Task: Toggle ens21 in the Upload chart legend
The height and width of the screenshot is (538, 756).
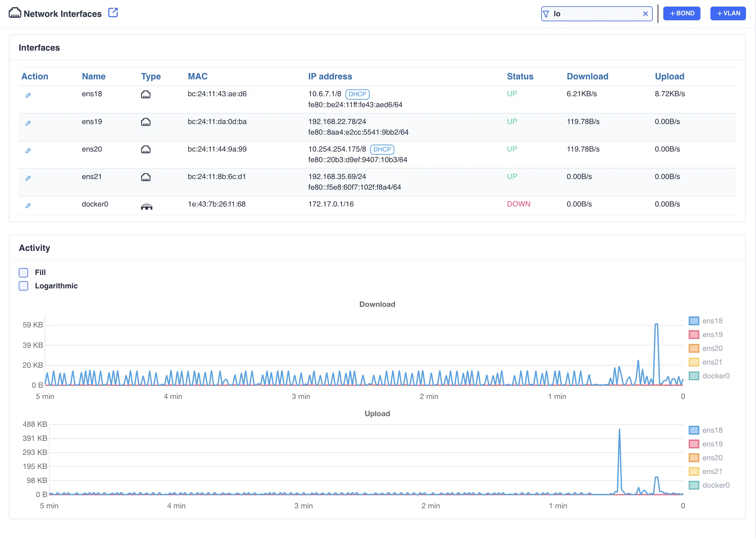Action: [705, 471]
